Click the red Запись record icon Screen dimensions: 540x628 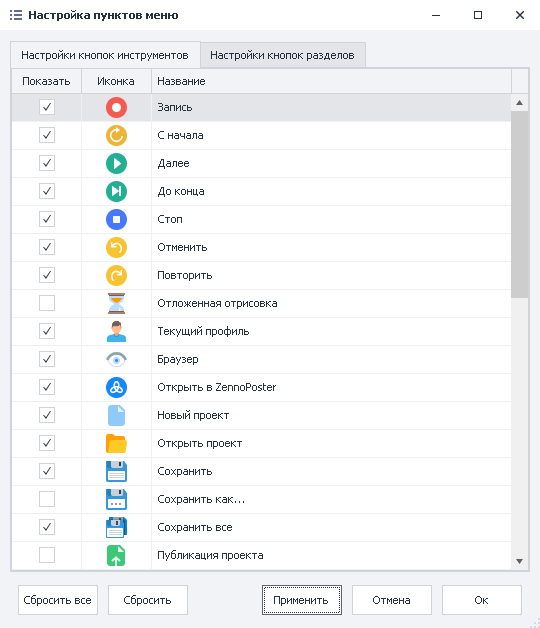(x=116, y=107)
